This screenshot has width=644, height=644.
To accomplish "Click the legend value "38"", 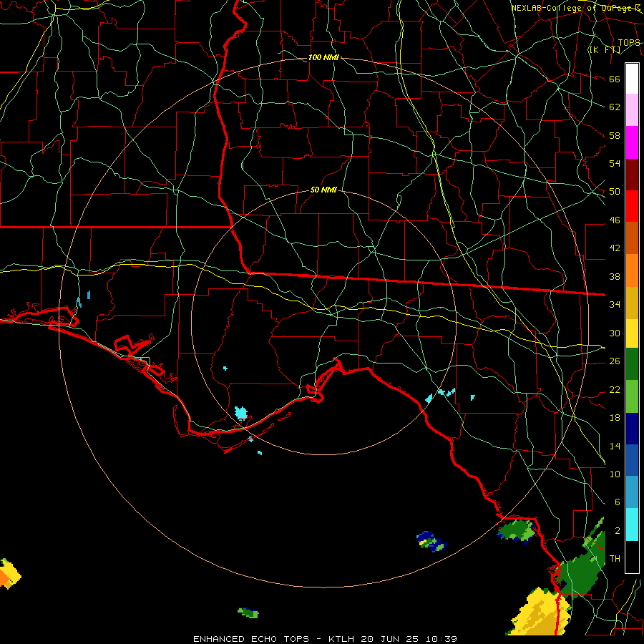I will pos(615,276).
